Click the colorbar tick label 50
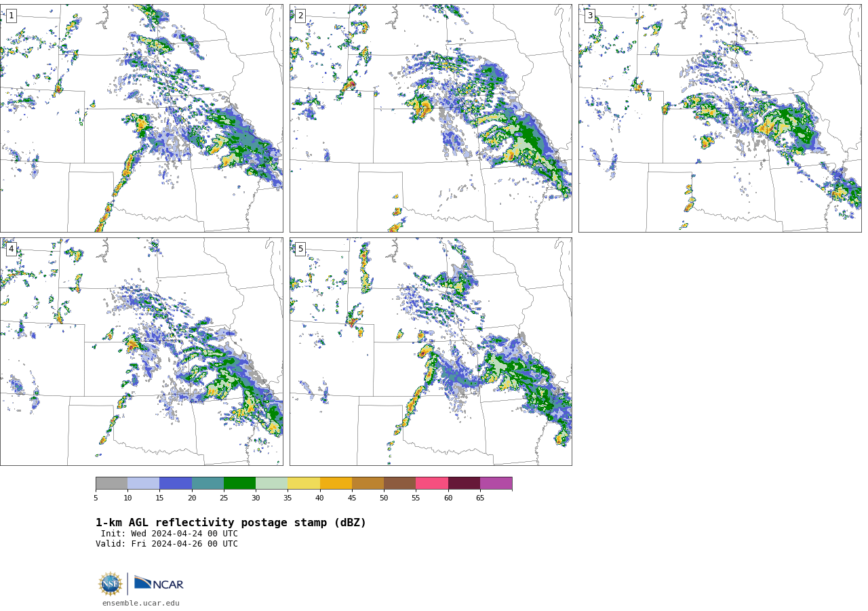This screenshot has height=611, width=868. tap(384, 498)
